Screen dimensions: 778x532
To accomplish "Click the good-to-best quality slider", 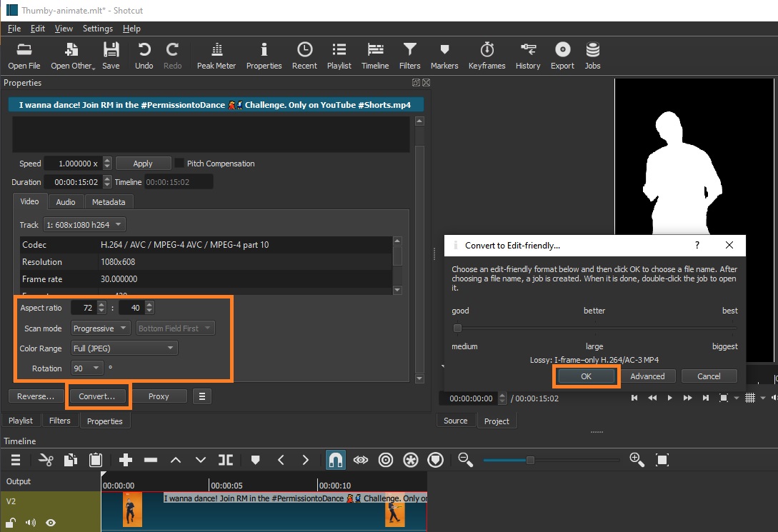I will 594,328.
